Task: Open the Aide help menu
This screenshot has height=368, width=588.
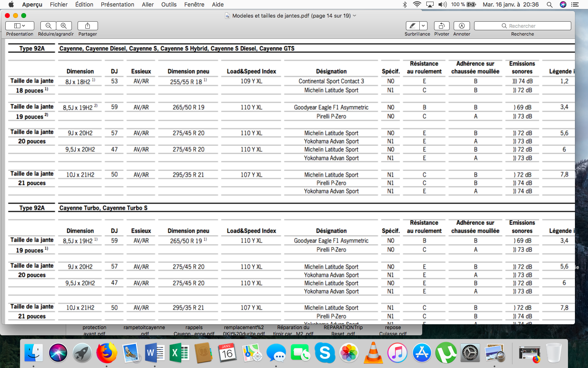Action: [x=218, y=4]
